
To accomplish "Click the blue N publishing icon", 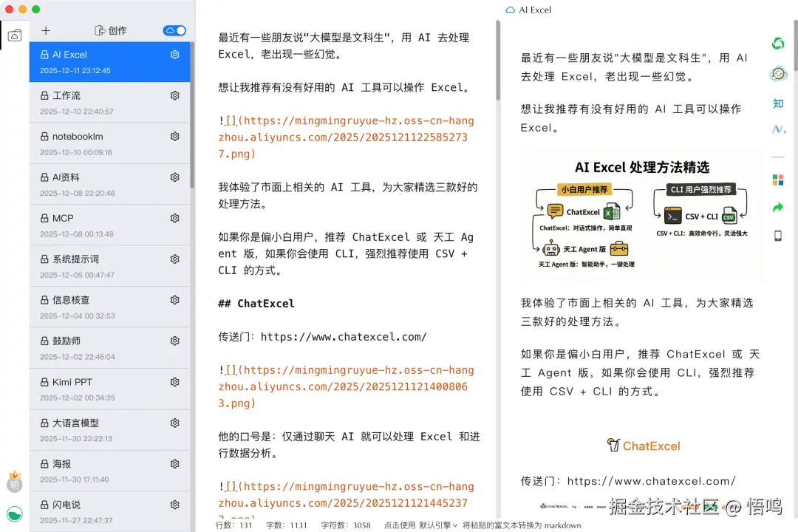I will [777, 129].
